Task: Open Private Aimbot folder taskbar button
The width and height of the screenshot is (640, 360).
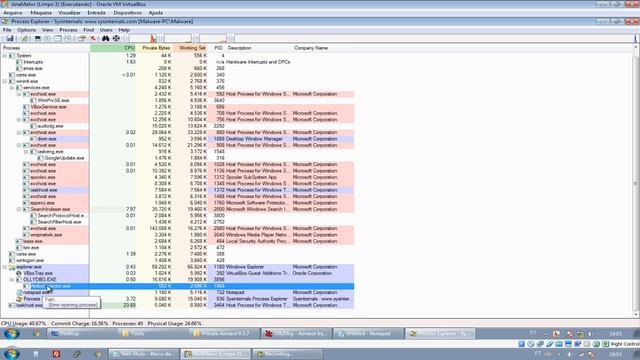Action: click(x=224, y=333)
